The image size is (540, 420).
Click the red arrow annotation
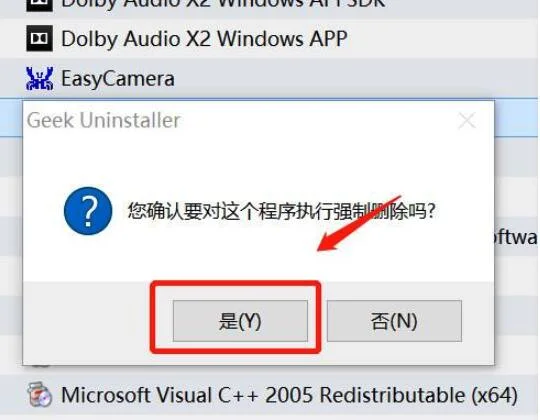(358, 224)
